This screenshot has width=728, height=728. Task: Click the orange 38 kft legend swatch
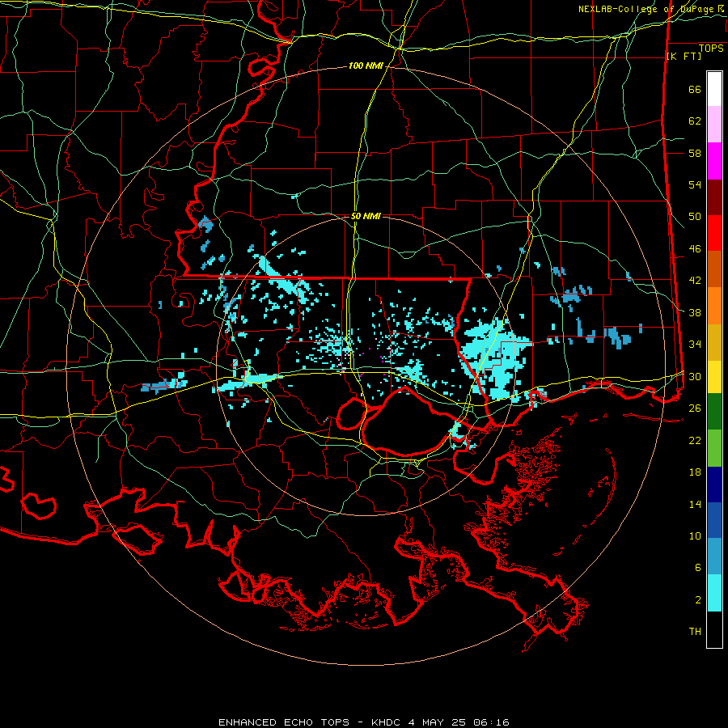(x=714, y=306)
